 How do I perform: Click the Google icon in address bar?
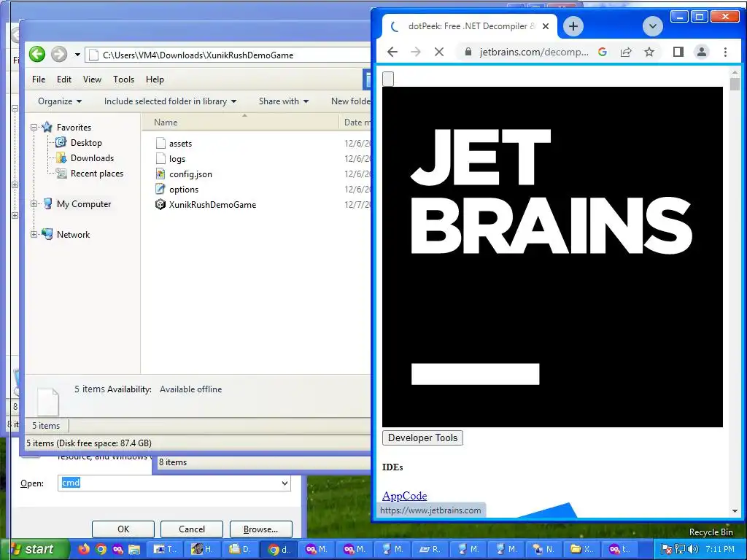click(x=603, y=52)
